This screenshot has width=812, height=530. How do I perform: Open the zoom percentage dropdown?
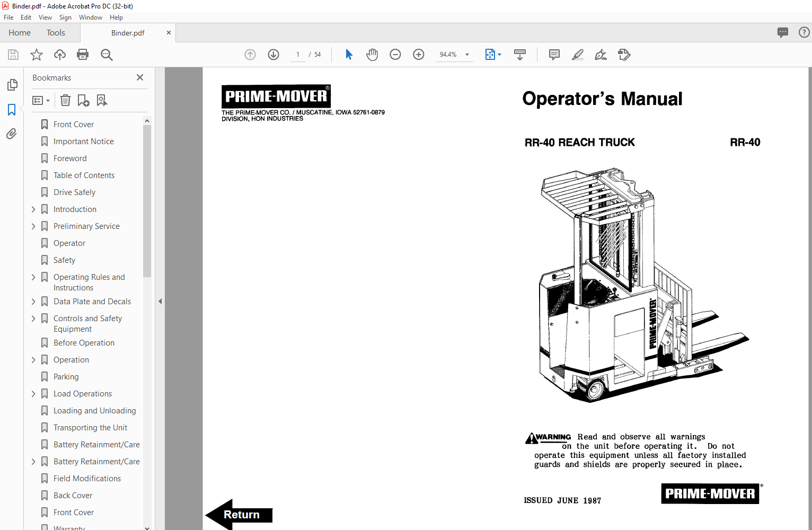pos(467,55)
